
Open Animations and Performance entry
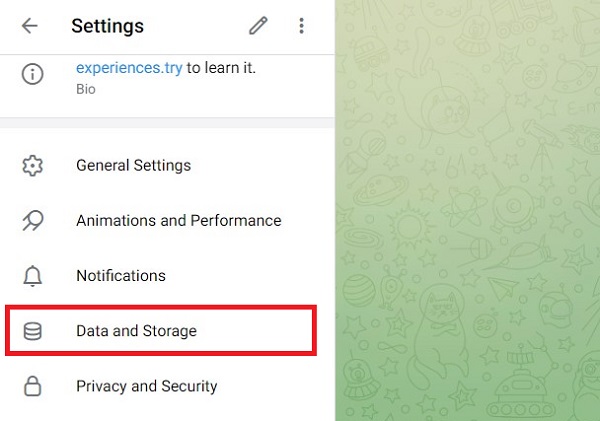pos(178,221)
